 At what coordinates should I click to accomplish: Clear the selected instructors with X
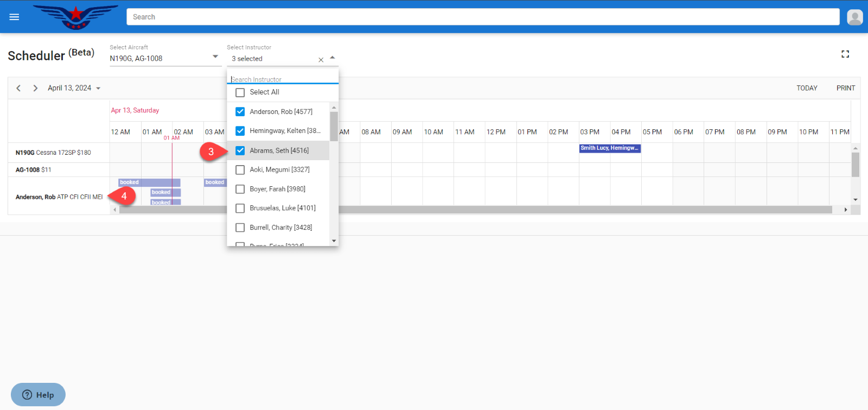(321, 60)
